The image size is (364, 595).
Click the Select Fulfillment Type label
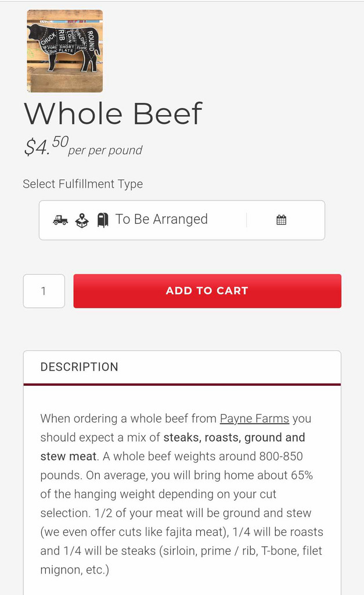(82, 184)
